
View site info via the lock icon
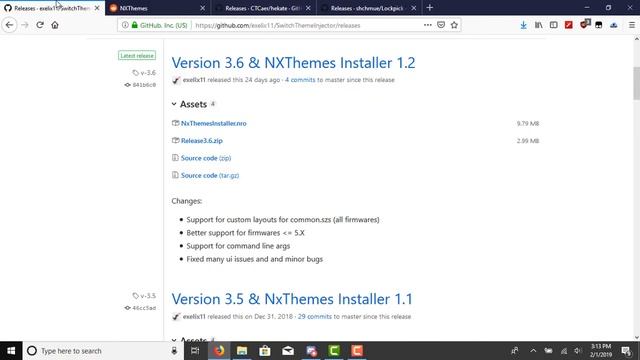[x=135, y=25]
